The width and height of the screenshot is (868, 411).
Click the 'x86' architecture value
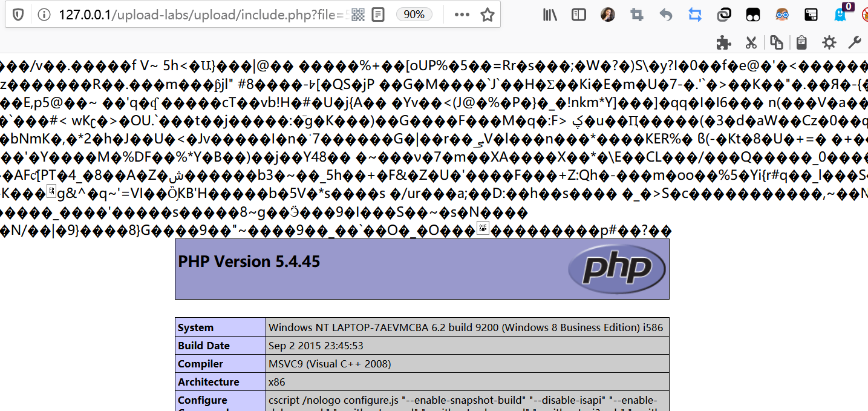click(277, 382)
